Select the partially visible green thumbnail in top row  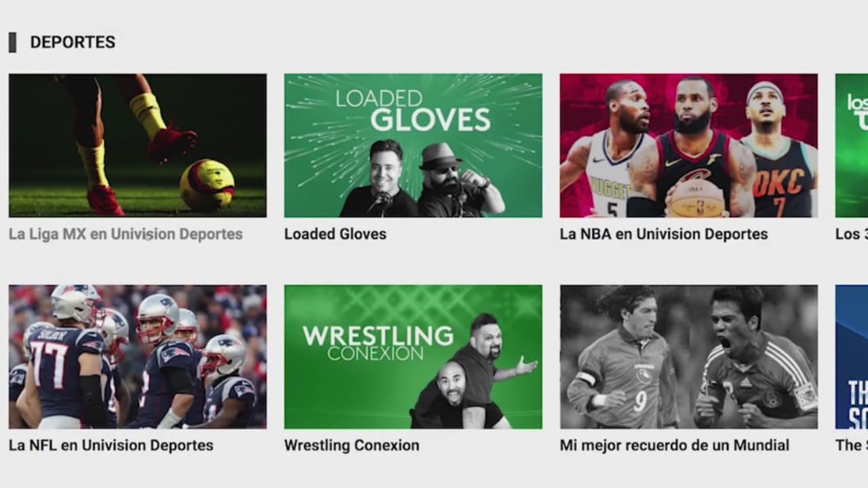pos(852,145)
